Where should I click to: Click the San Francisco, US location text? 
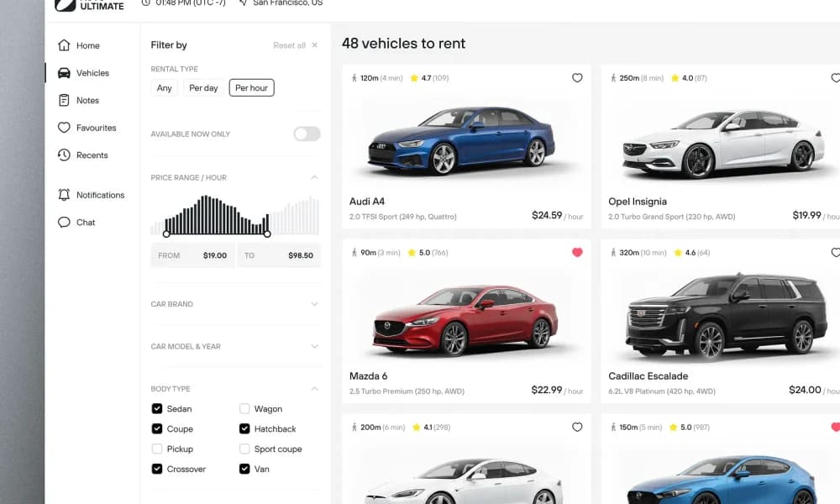point(287,3)
